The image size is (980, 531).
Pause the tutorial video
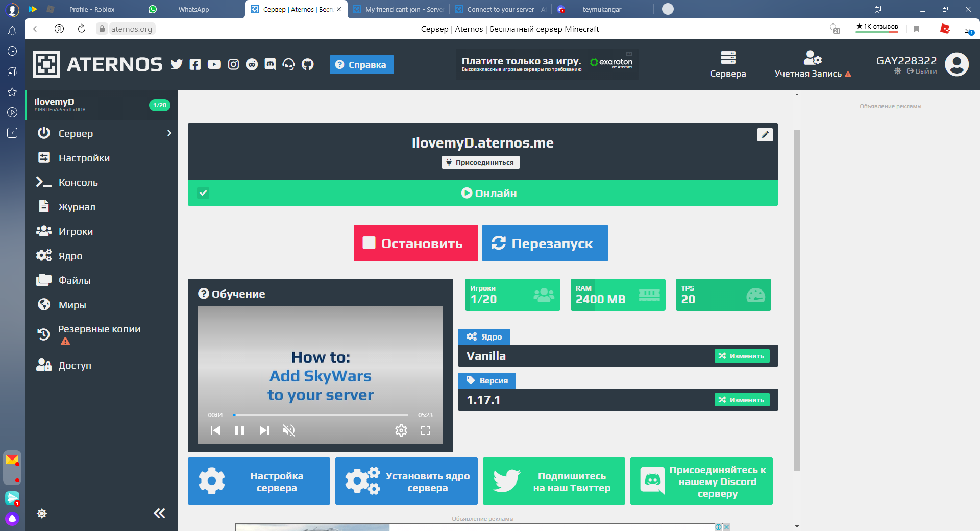240,430
